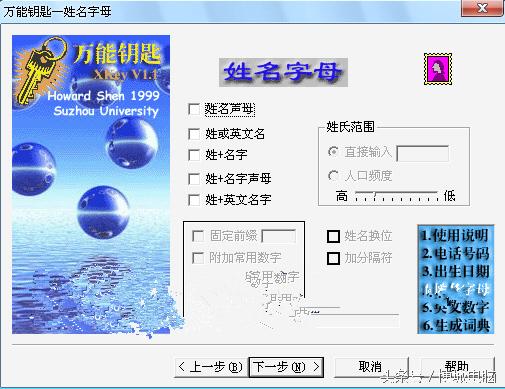The image size is (505, 389).
Task: Jump to step 2.电话号码
Action: pyautogui.click(x=455, y=253)
